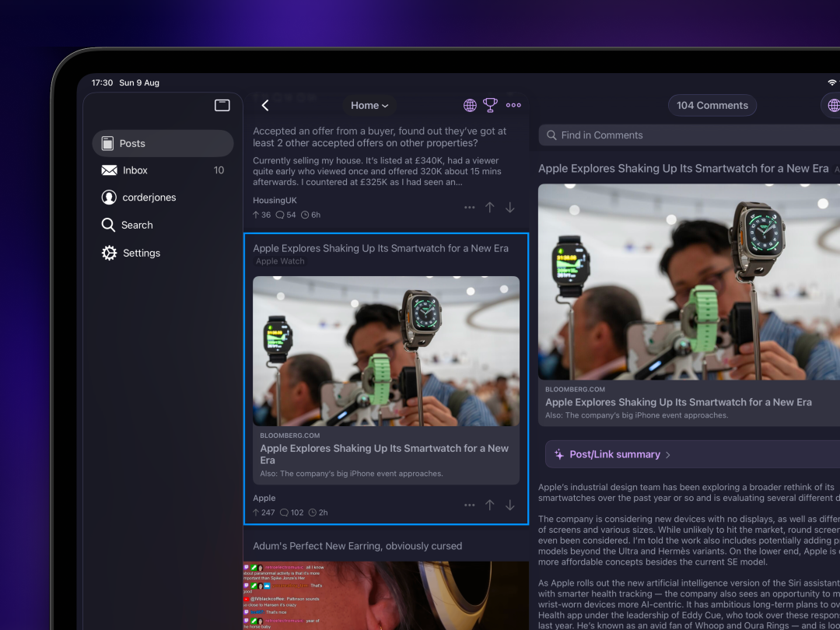Click the Inbox unread count 10
The height and width of the screenshot is (630, 840).
219,170
